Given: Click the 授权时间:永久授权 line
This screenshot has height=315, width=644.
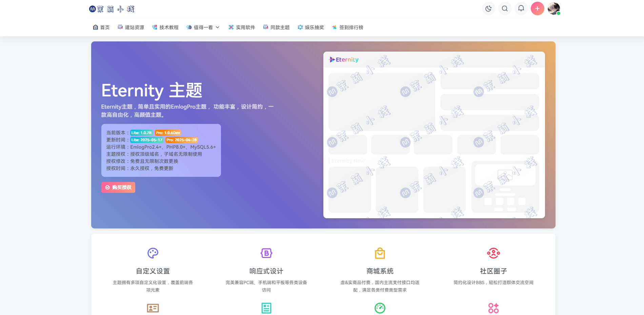Looking at the screenshot, I should point(140,168).
